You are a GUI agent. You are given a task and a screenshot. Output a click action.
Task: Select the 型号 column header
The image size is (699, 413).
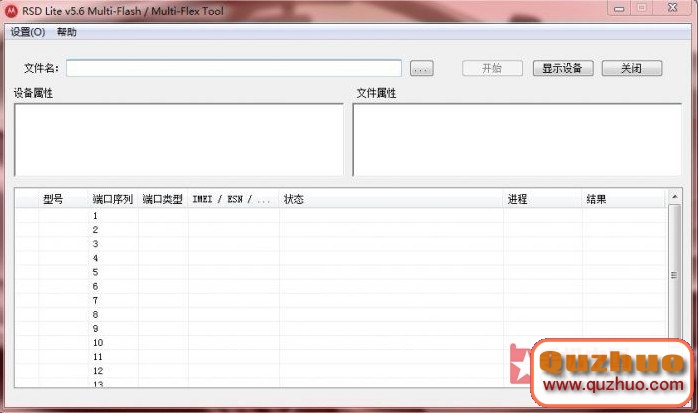click(63, 199)
